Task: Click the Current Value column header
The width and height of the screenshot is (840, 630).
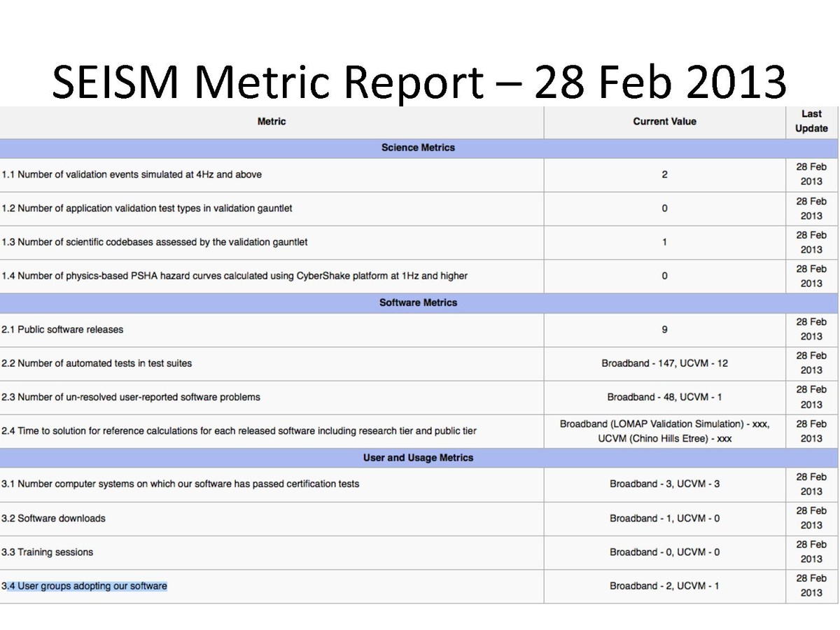Action: (x=664, y=122)
